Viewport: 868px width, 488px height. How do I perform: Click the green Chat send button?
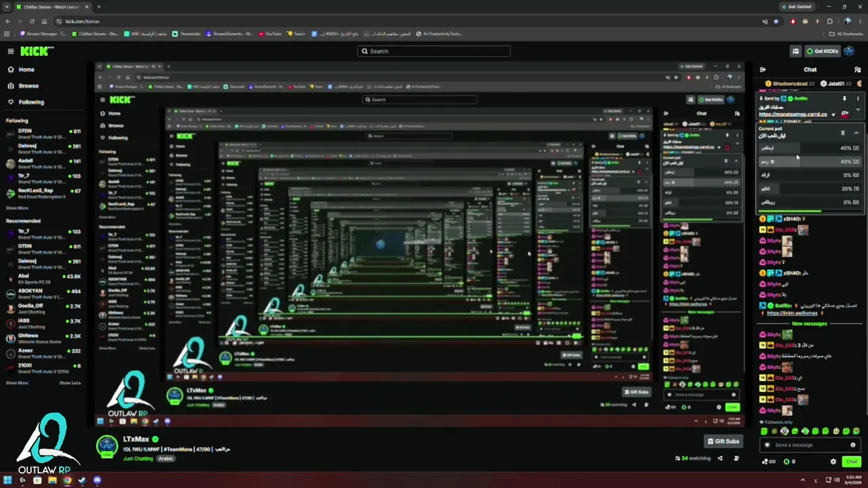coord(852,462)
